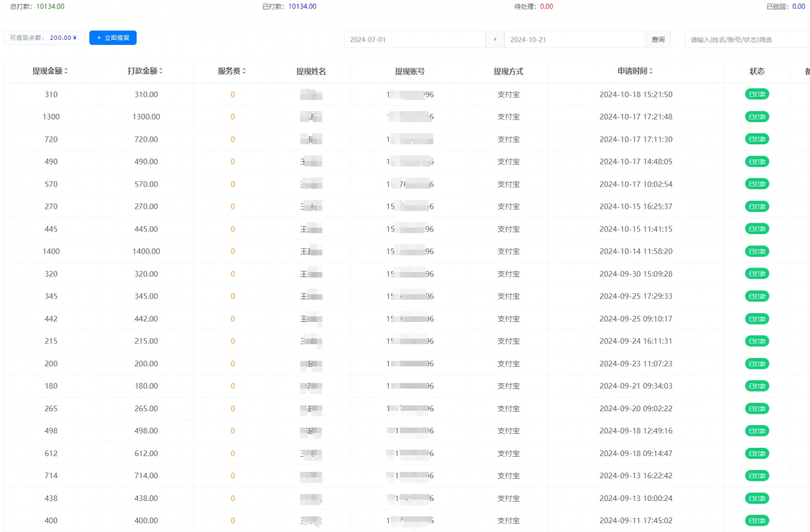The image size is (810, 532).
Task: Open the start date picker showing 2024-07-01
Action: click(x=414, y=39)
